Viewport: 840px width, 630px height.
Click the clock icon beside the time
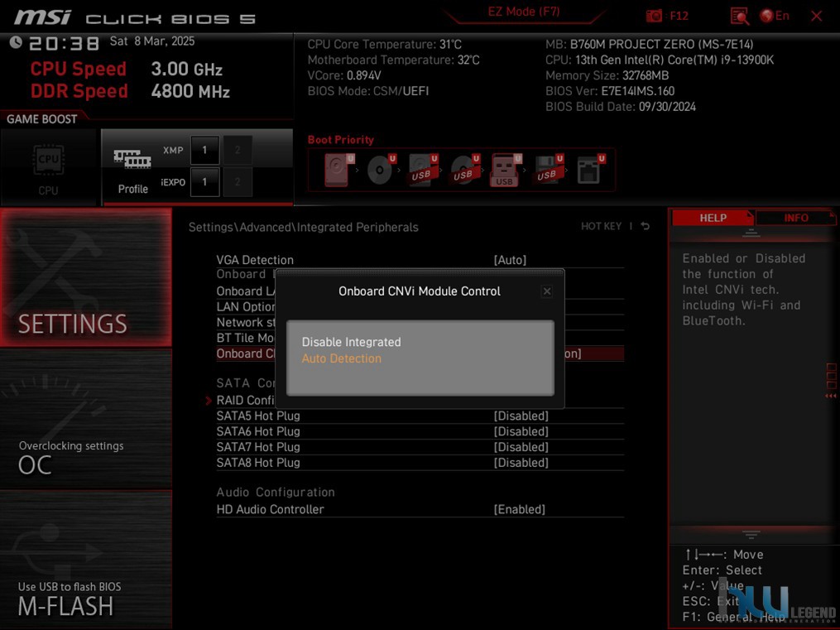point(16,41)
